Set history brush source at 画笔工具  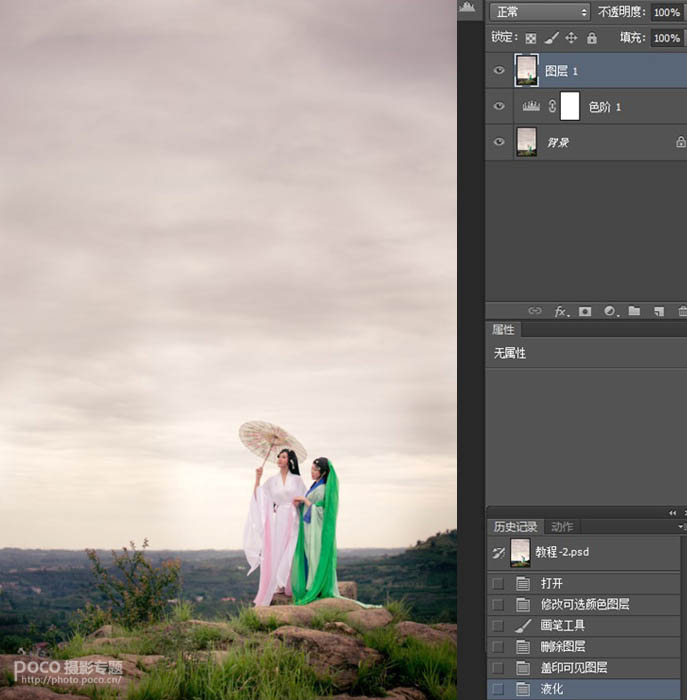coord(498,626)
